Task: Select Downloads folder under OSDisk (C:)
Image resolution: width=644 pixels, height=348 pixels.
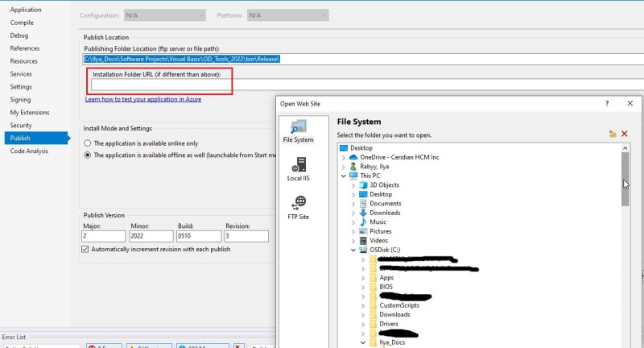Action: coord(394,315)
